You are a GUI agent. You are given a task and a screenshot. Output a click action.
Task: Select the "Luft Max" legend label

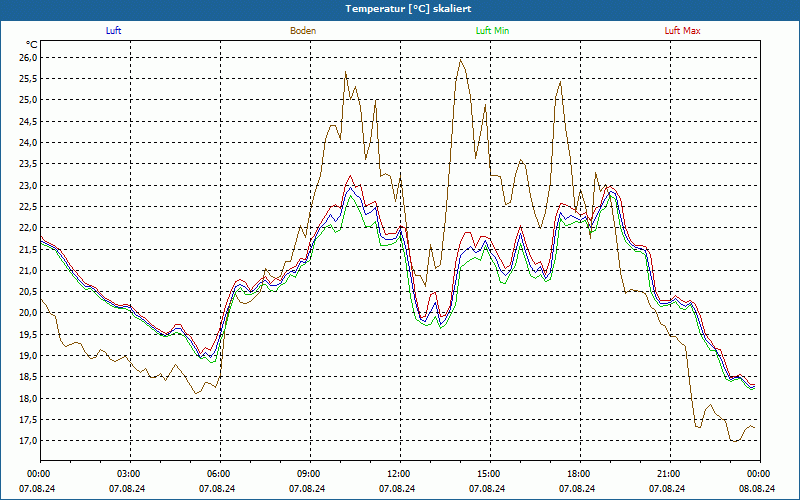pyautogui.click(x=683, y=31)
